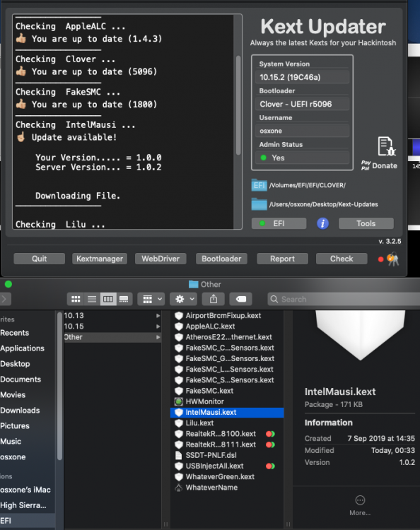This screenshot has height=530, width=420.
Task: Open the Tools panel
Action: point(366,223)
